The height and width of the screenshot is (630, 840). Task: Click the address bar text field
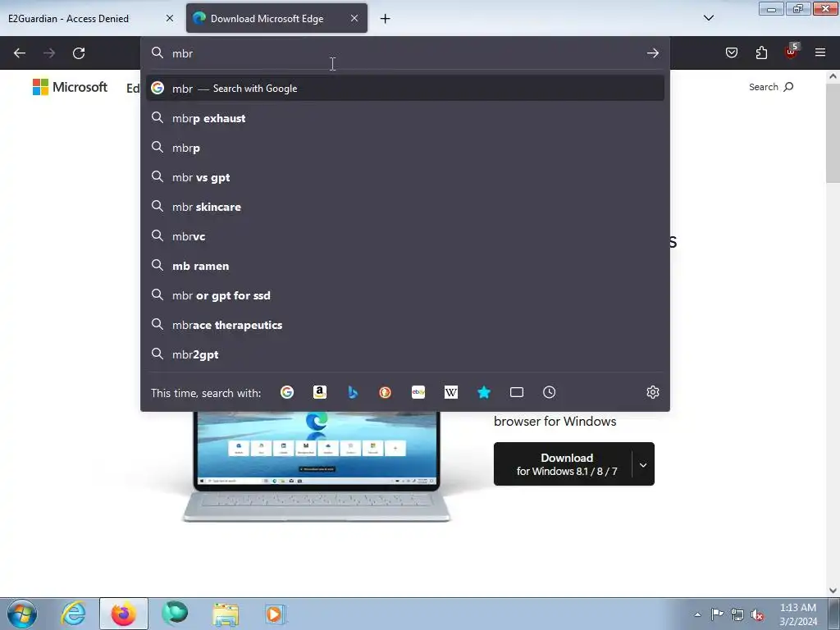(405, 53)
